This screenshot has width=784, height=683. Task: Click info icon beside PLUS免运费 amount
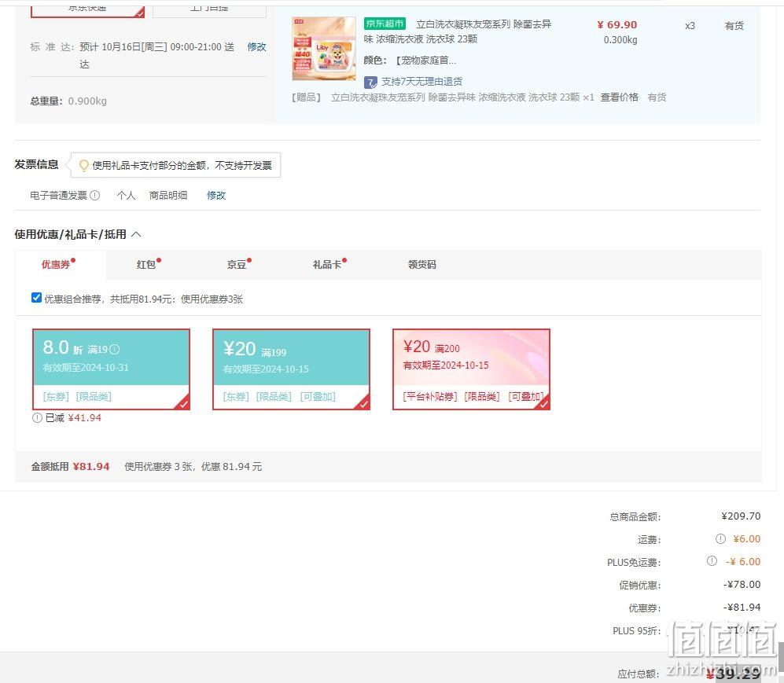712,561
